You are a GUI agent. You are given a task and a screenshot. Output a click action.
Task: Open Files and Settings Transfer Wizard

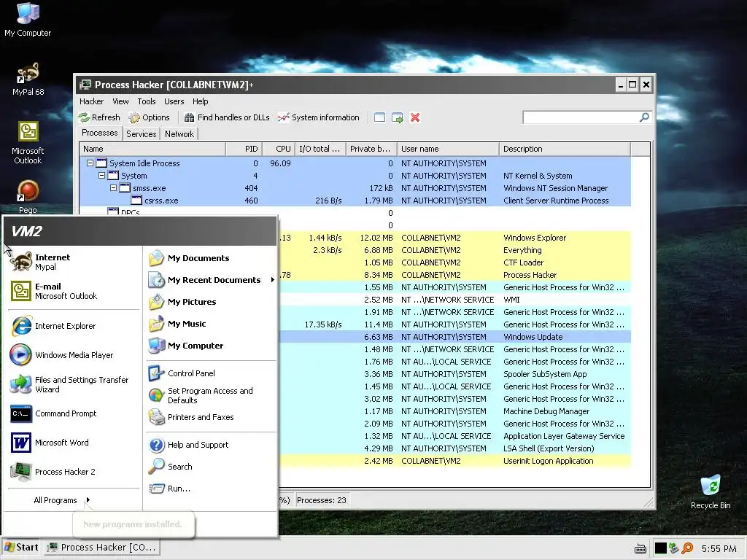pyautogui.click(x=74, y=384)
